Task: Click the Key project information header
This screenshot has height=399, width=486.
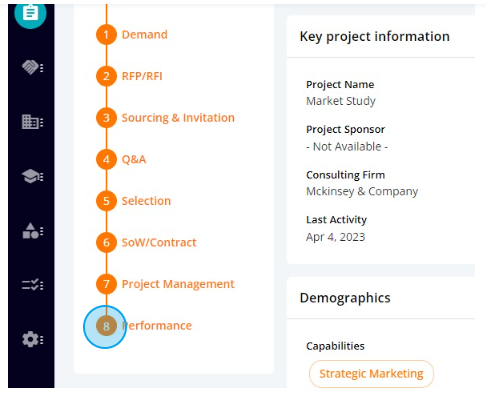Action: point(375,36)
